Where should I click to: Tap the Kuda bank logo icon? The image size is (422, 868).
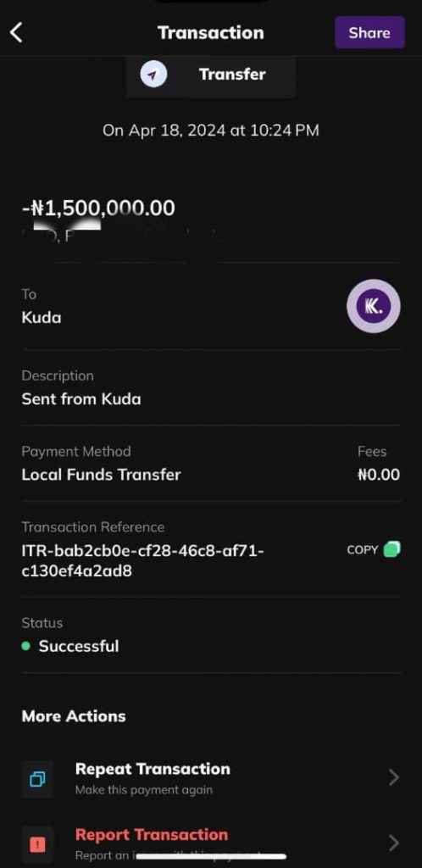pyautogui.click(x=374, y=306)
